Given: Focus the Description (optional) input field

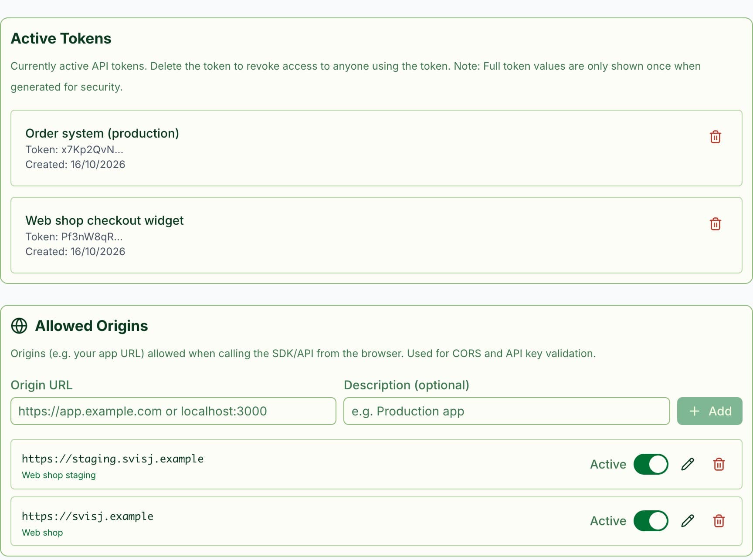Looking at the screenshot, I should 506,411.
